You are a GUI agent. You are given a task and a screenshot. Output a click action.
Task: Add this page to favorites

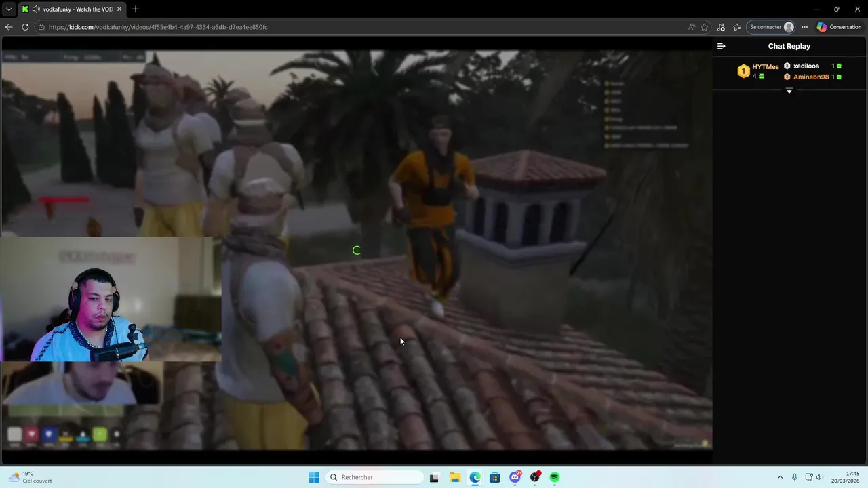[705, 27]
